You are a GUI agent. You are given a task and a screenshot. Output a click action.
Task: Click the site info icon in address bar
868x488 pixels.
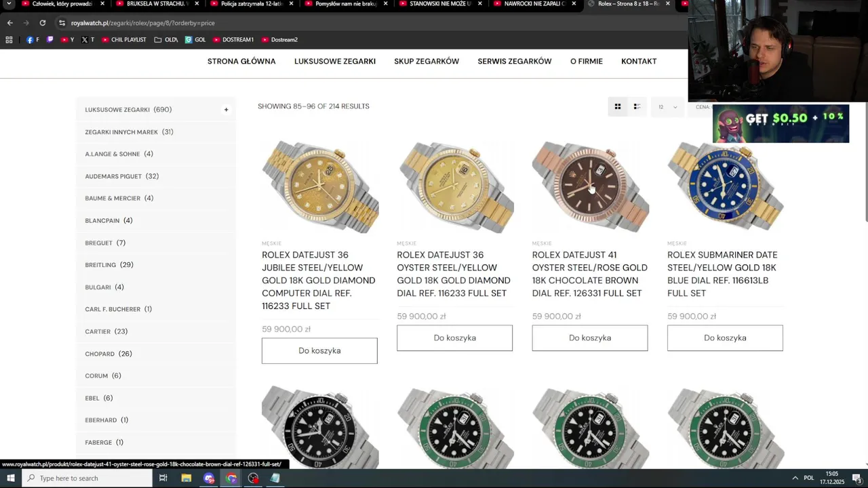pyautogui.click(x=62, y=22)
